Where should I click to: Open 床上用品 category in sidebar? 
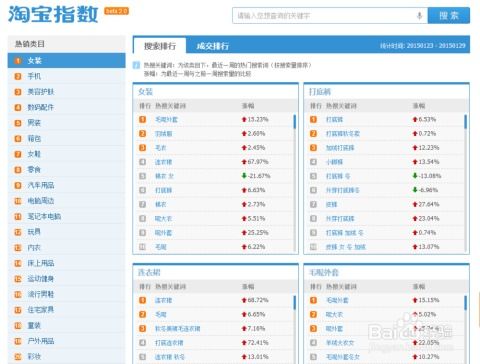67,263
